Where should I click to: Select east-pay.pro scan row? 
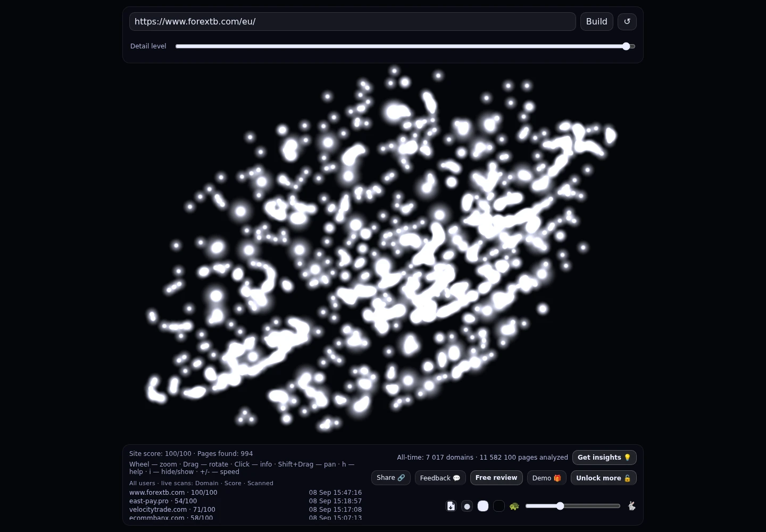click(x=245, y=501)
